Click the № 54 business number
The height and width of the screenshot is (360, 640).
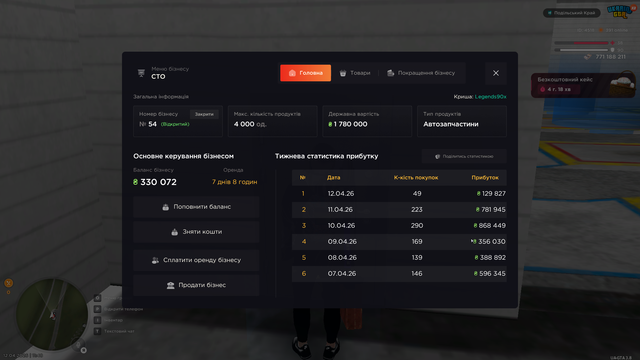coord(148,124)
